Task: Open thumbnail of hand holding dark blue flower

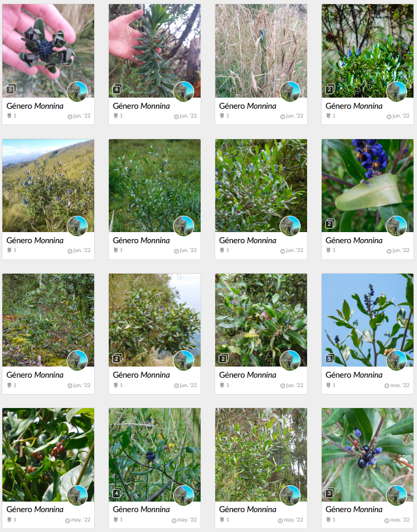Action: (48, 51)
